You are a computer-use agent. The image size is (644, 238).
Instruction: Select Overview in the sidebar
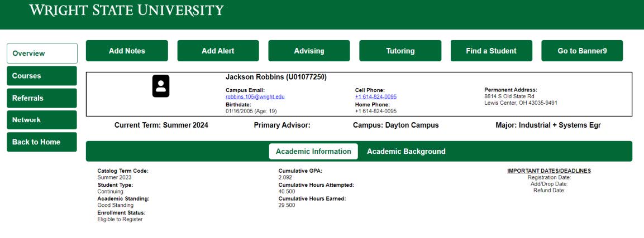[42, 54]
